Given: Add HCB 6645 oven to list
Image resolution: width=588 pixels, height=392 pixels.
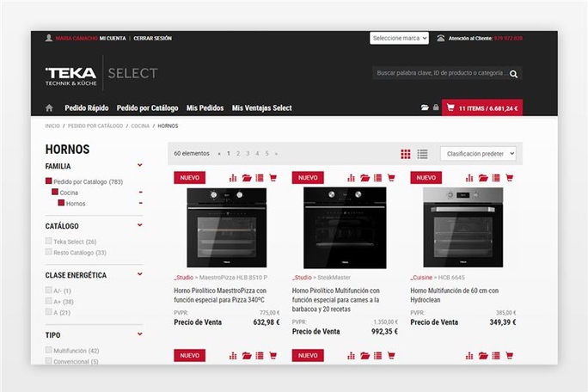Looking at the screenshot, I should point(496,178).
